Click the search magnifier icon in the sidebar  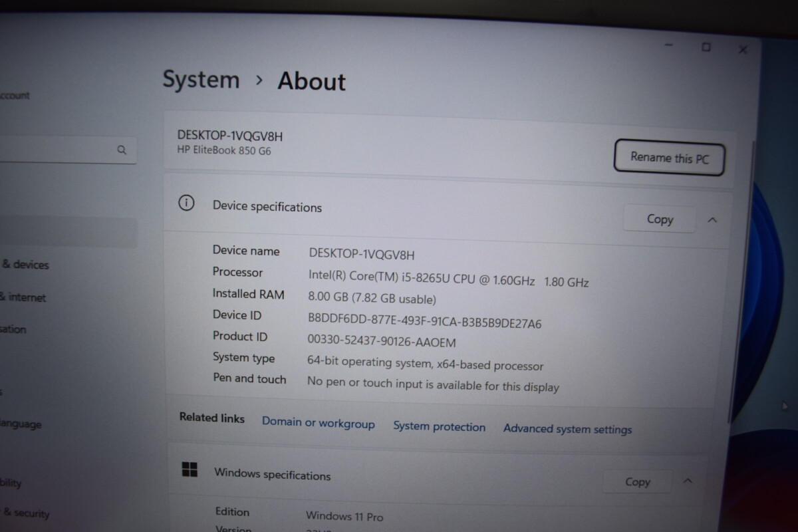pyautogui.click(x=122, y=150)
